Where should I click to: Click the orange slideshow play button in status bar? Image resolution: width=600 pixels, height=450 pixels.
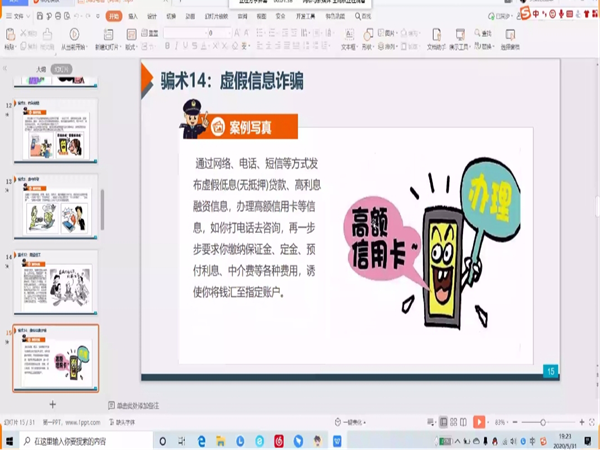pos(478,422)
